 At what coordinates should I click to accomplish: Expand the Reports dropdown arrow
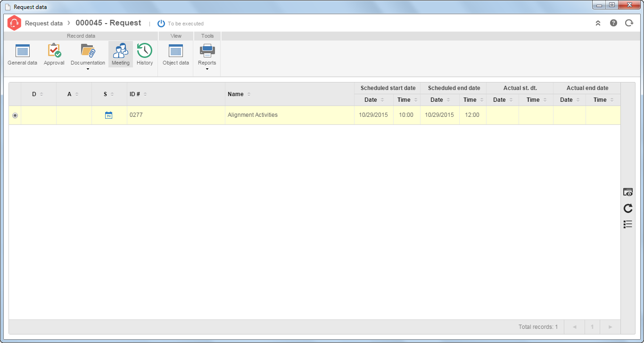[x=207, y=69]
